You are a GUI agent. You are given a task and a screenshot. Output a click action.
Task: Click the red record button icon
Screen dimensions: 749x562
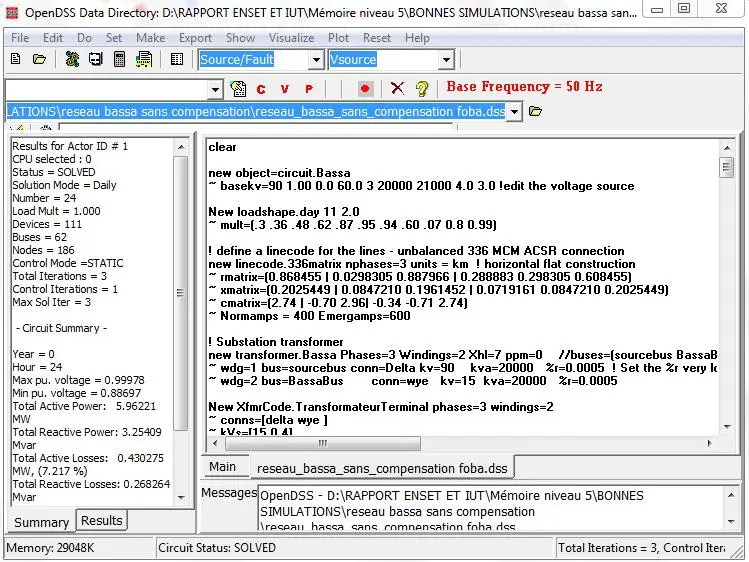tap(365, 89)
